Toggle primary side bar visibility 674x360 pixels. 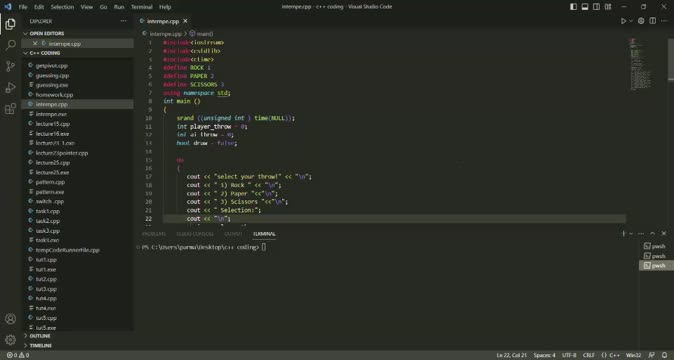point(573,6)
